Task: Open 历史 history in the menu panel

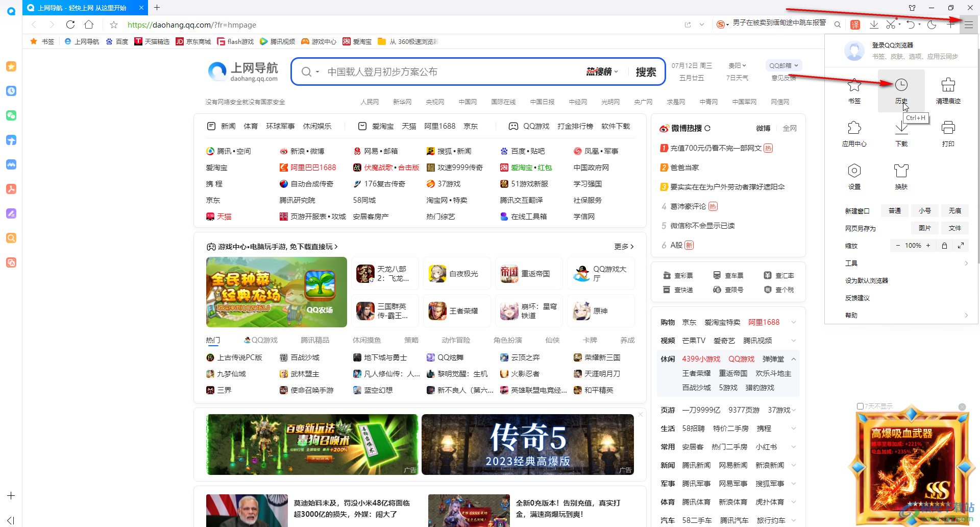Action: pos(901,91)
